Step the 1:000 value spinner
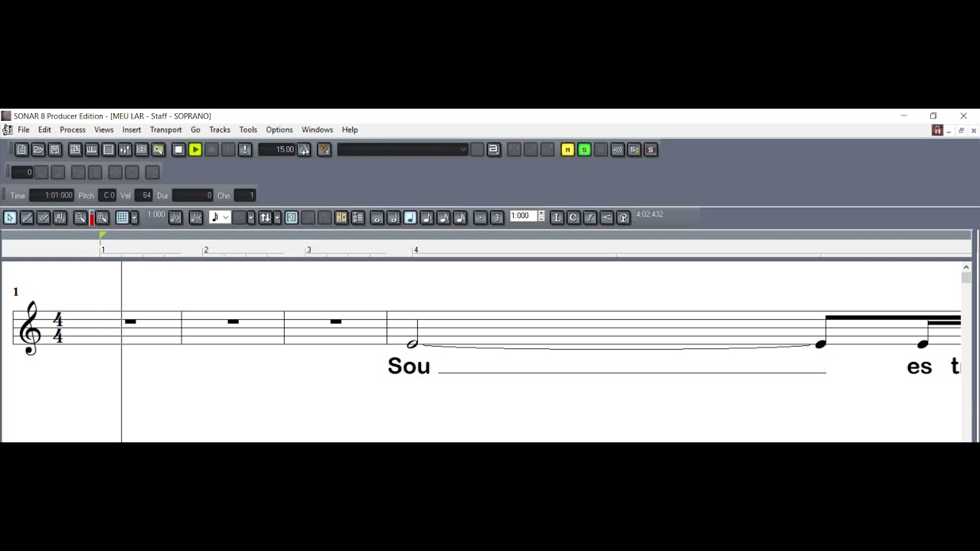The image size is (980, 551). 541,217
